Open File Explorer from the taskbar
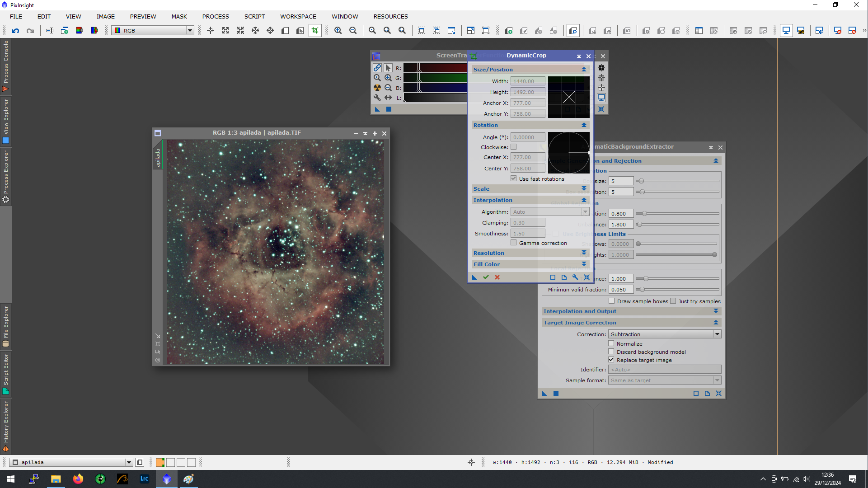The height and width of the screenshot is (488, 868). pos(56,479)
